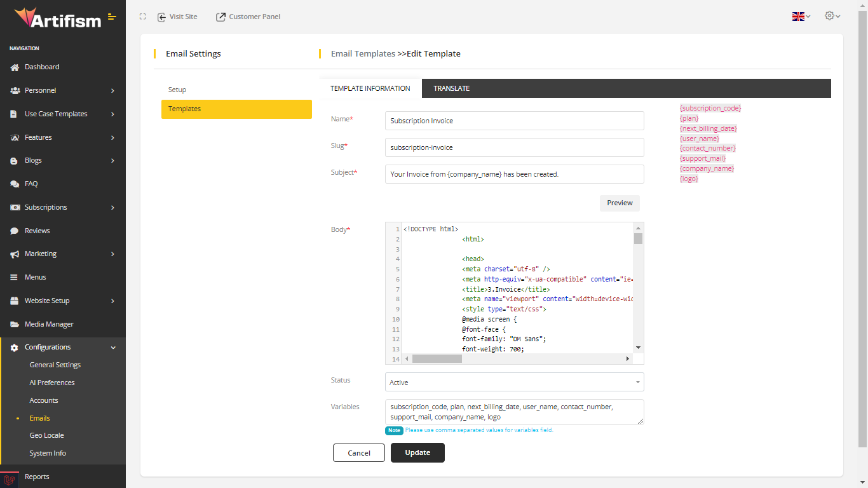Click the fullscreen expand icon
This screenshot has width=868, height=488.
click(x=143, y=17)
